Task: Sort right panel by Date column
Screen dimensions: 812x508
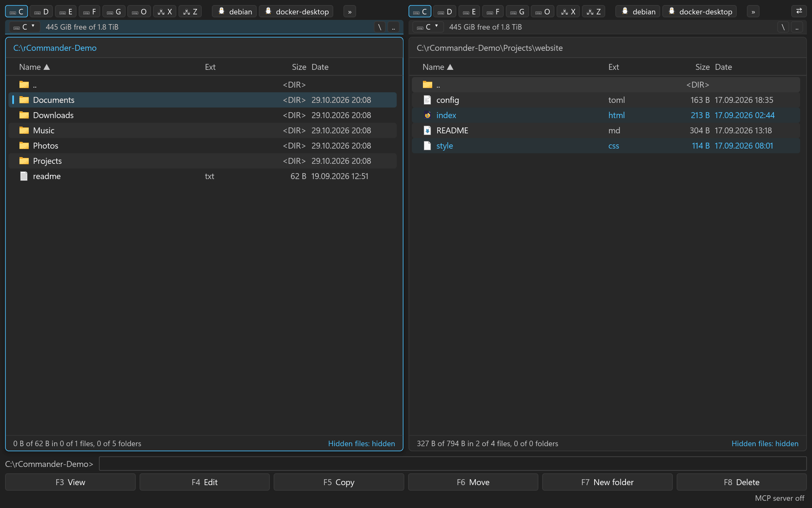Action: (x=723, y=67)
